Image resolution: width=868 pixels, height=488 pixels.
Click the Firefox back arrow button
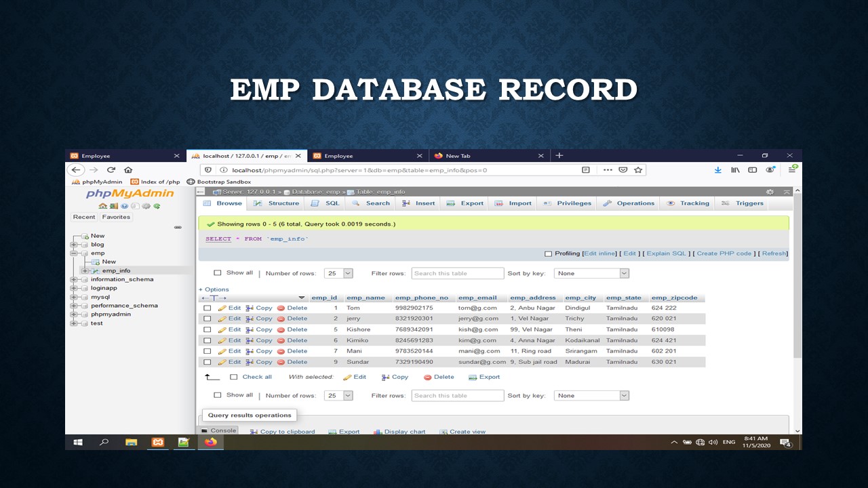pyautogui.click(x=76, y=170)
